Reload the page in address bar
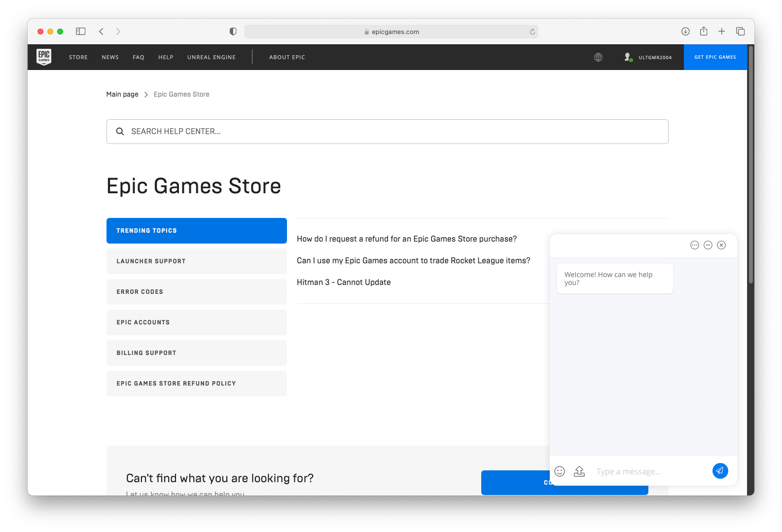The image size is (782, 532). pos(532,32)
